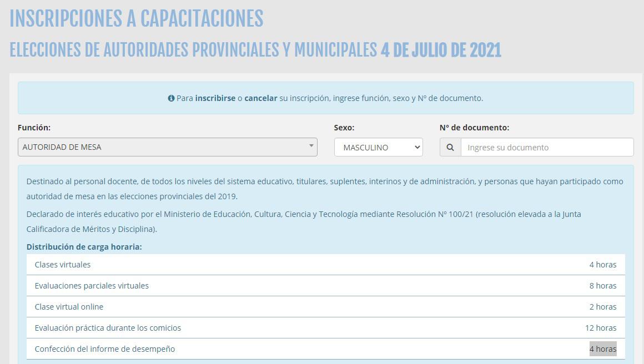
Task: Click the dropdown arrow on the Función selector
Action: click(311, 146)
